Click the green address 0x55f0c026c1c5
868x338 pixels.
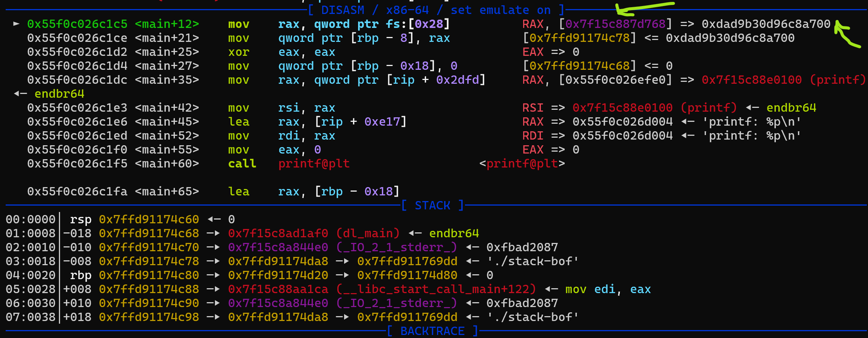coord(77,24)
